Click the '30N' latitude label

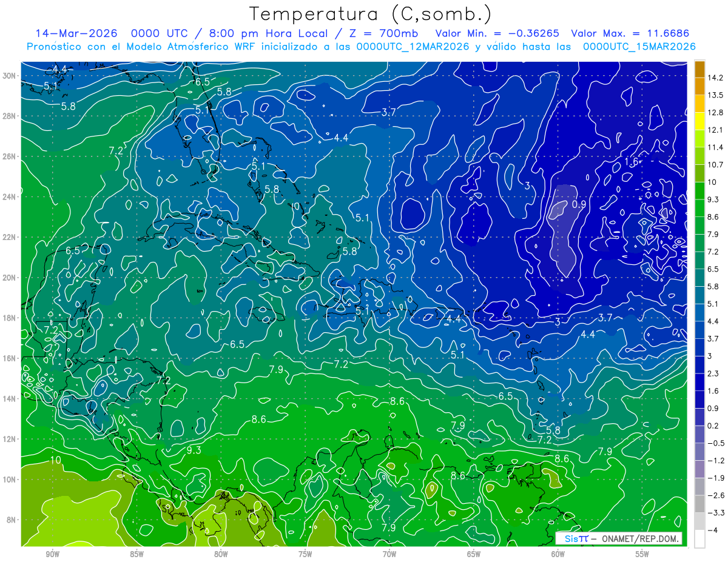pyautogui.click(x=9, y=76)
